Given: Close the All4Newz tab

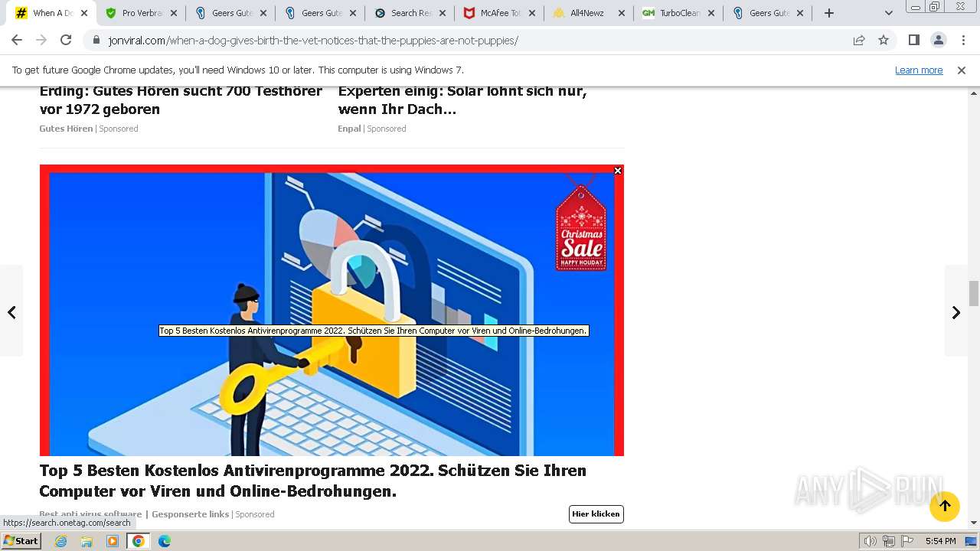Looking at the screenshot, I should 622,13.
